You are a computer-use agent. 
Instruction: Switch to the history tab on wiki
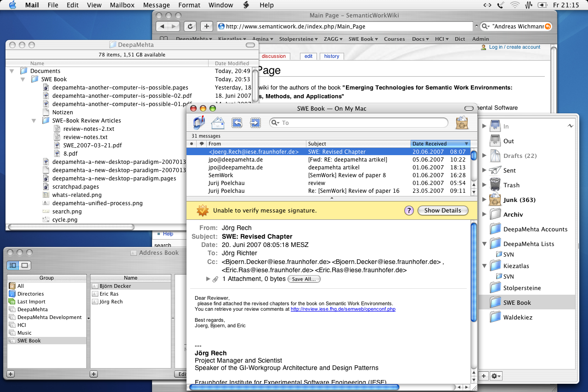coord(331,56)
